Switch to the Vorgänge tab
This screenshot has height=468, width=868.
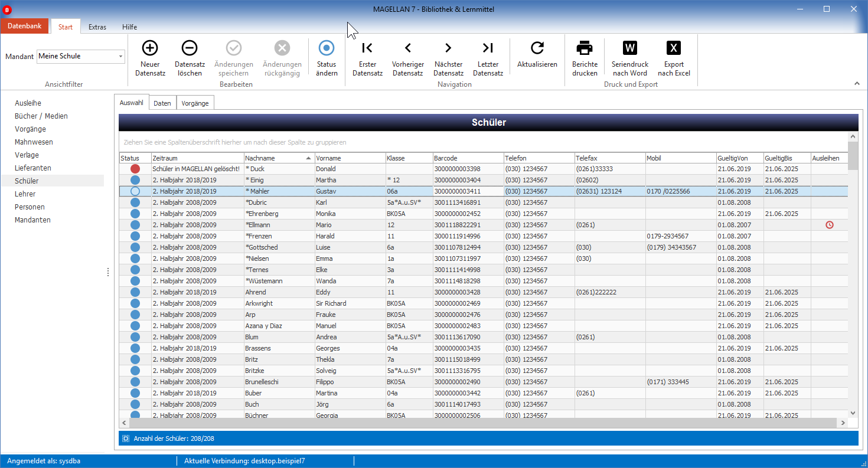click(x=195, y=103)
